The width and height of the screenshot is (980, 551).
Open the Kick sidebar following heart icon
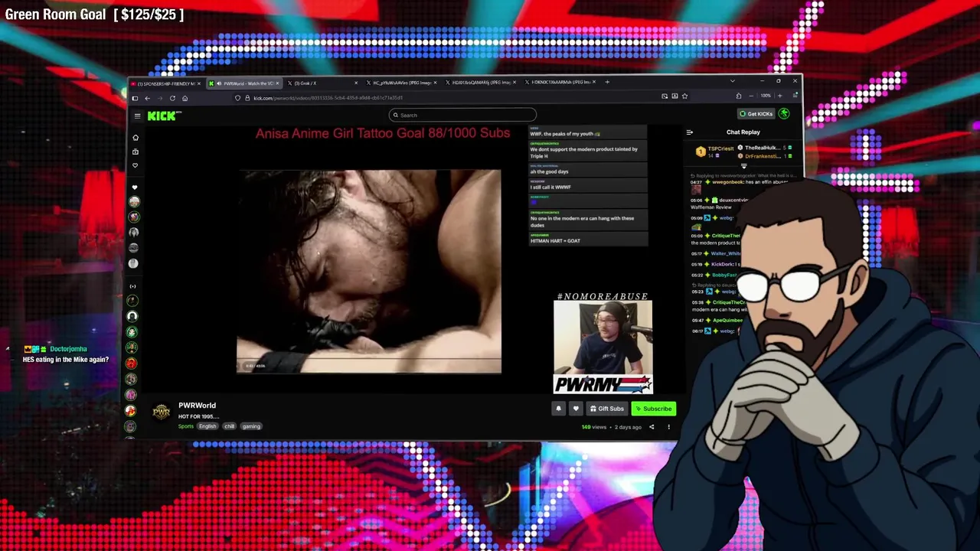[136, 165]
